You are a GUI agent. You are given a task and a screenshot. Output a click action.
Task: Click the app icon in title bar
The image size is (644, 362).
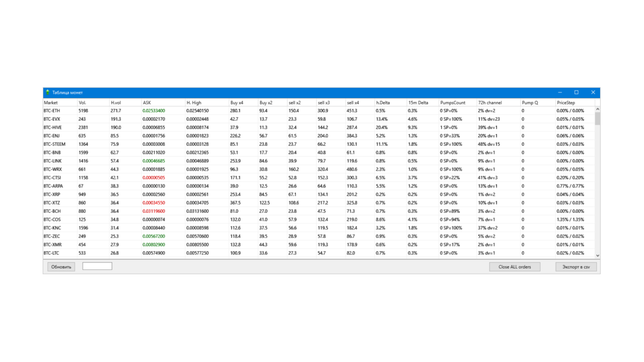48,92
